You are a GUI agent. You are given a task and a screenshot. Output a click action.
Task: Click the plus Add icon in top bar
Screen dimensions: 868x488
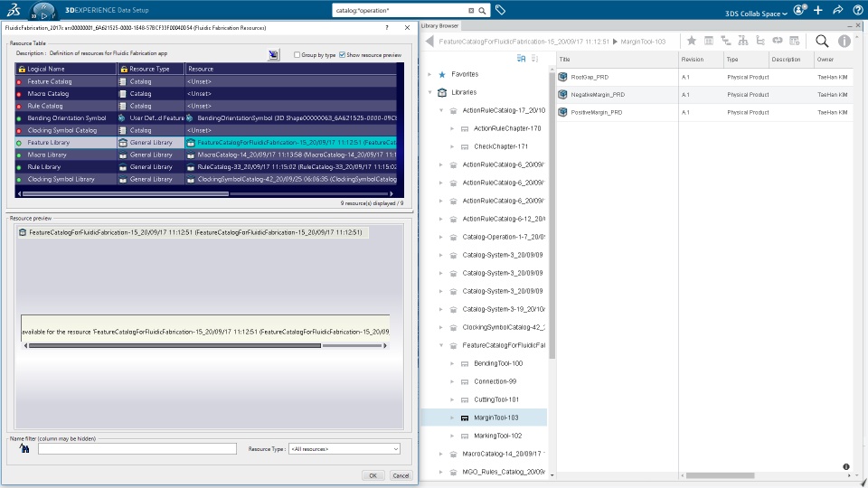click(818, 10)
